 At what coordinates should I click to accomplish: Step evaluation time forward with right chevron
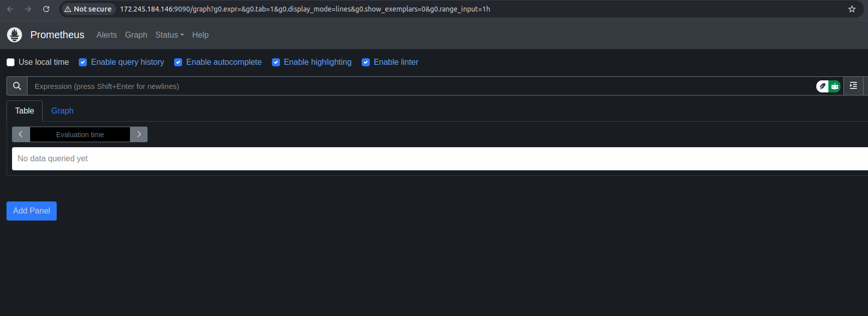(139, 135)
